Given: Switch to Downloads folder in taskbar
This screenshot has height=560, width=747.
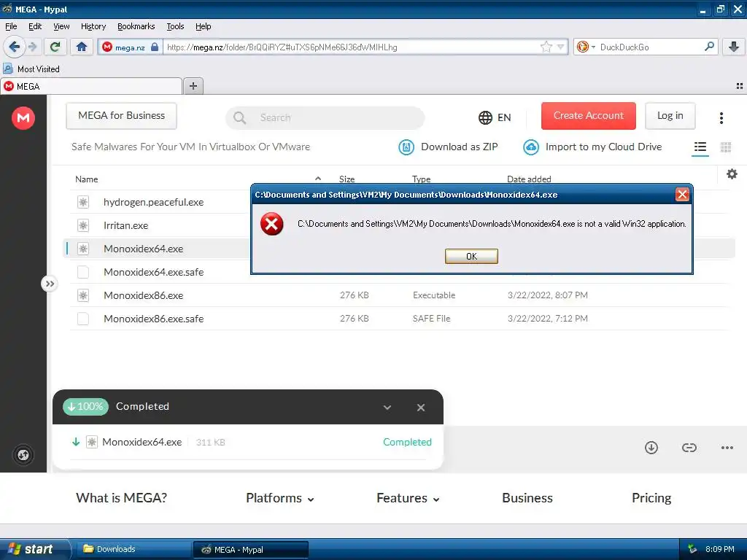Looking at the screenshot, I should [133, 549].
